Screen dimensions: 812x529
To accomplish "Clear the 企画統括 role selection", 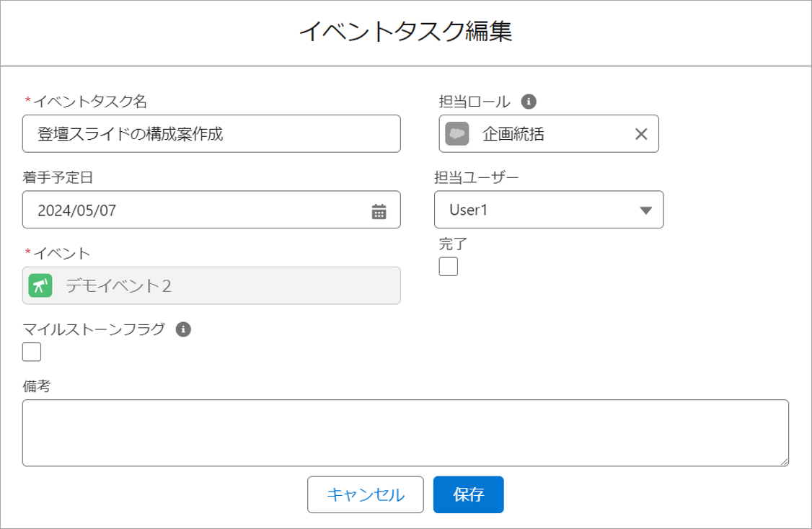I will (x=640, y=134).
